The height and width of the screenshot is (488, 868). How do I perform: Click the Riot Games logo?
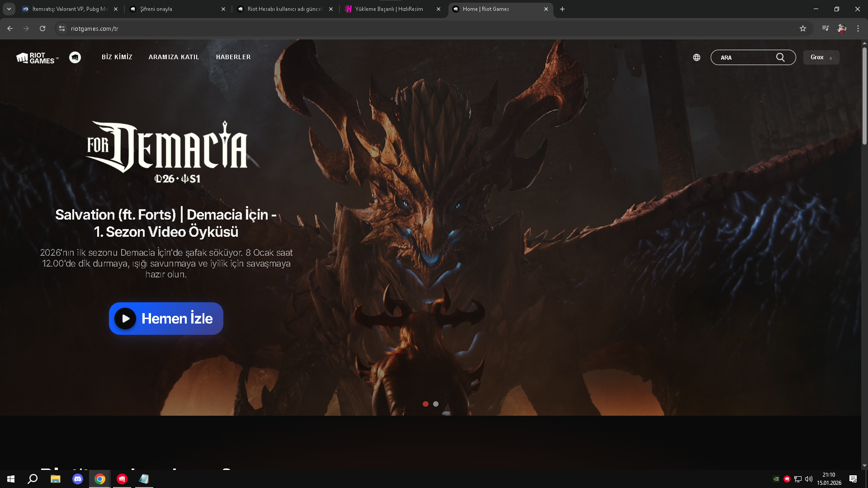35,58
